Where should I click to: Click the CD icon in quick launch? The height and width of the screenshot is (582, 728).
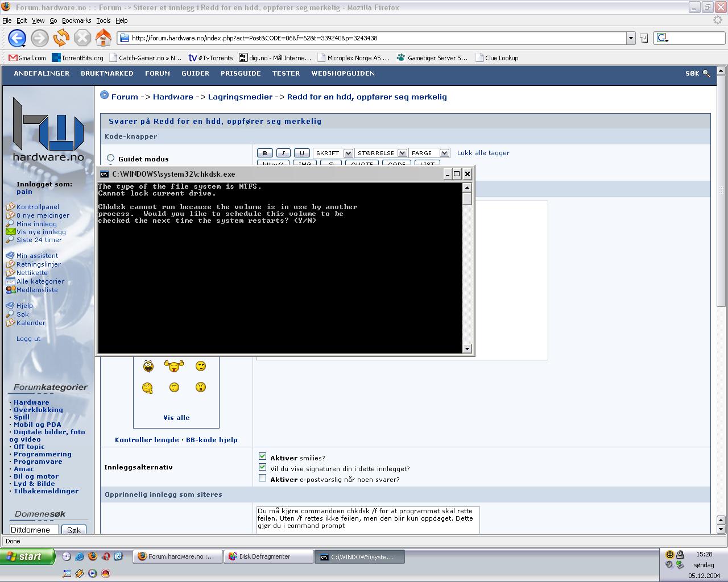pyautogui.click(x=67, y=556)
